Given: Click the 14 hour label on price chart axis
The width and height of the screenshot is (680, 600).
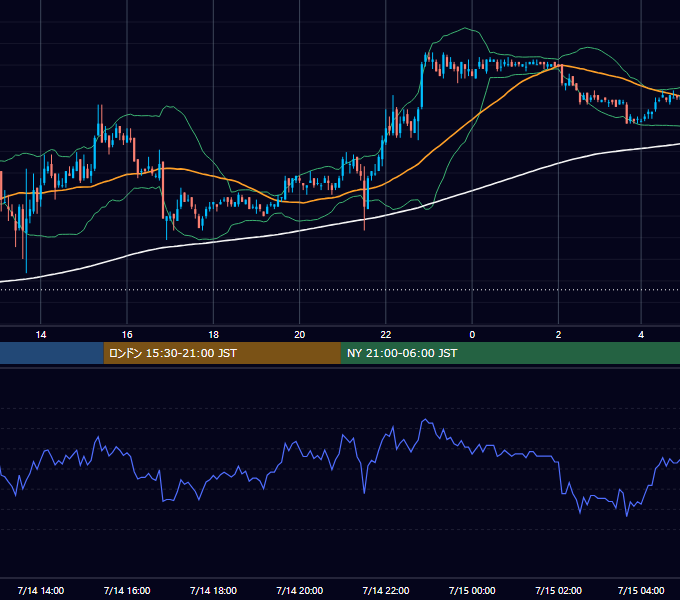Looking at the screenshot, I should [41, 335].
